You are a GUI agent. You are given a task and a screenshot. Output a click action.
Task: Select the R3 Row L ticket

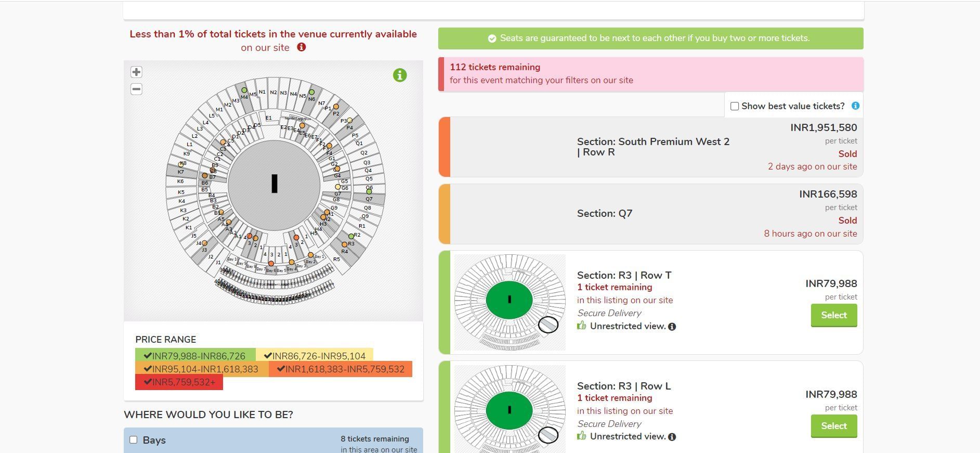click(833, 426)
